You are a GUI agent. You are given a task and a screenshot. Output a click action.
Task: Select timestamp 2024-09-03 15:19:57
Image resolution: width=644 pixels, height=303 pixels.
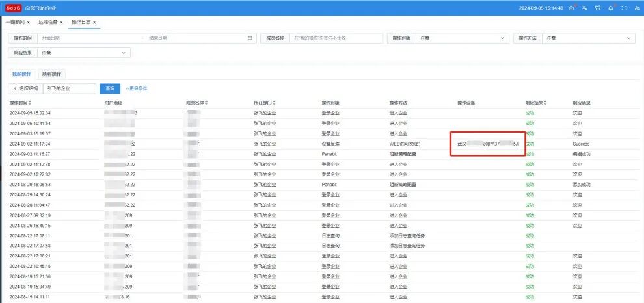pyautogui.click(x=30, y=133)
